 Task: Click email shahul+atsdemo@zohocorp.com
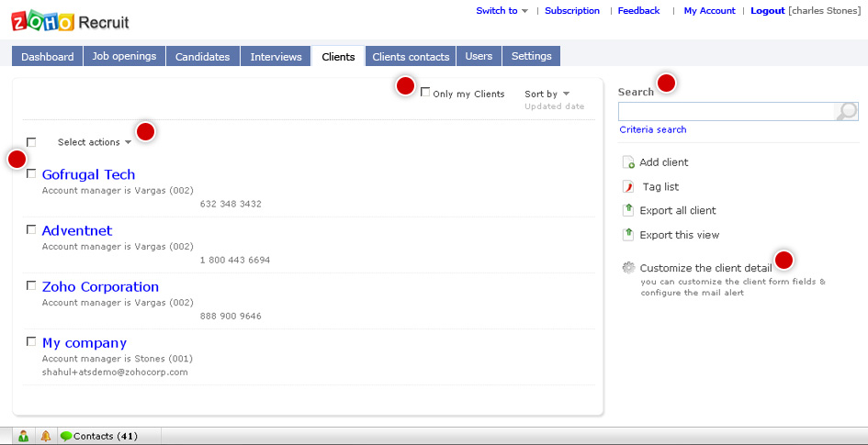coord(115,372)
